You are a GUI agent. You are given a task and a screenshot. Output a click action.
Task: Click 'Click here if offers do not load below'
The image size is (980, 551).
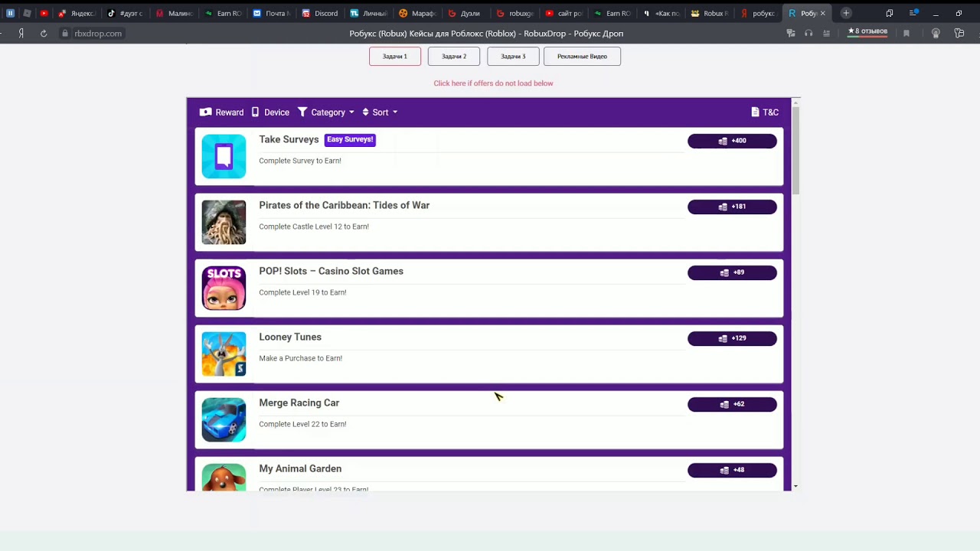point(493,83)
